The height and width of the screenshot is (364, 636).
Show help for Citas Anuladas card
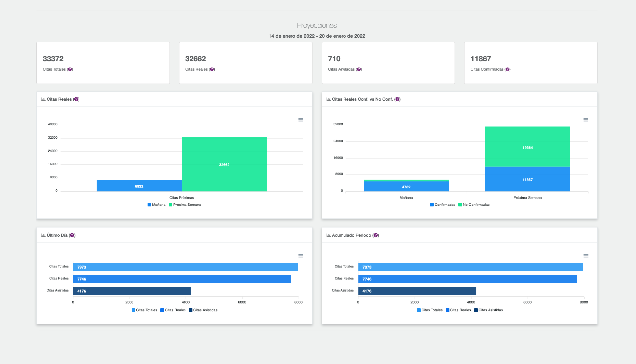point(359,69)
